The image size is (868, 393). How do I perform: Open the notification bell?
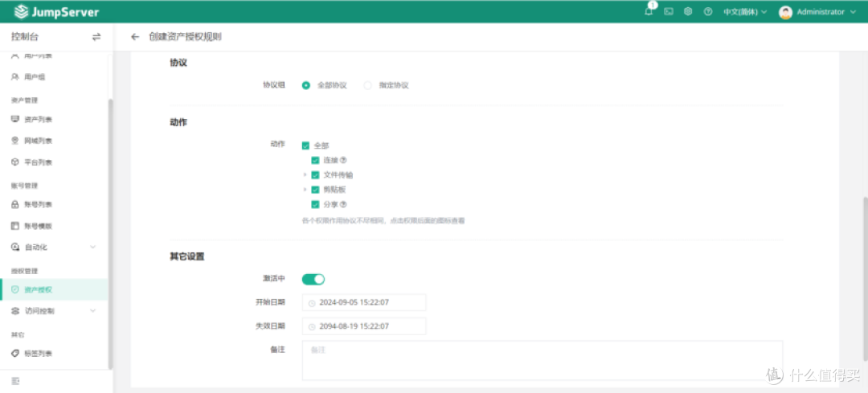pos(649,11)
